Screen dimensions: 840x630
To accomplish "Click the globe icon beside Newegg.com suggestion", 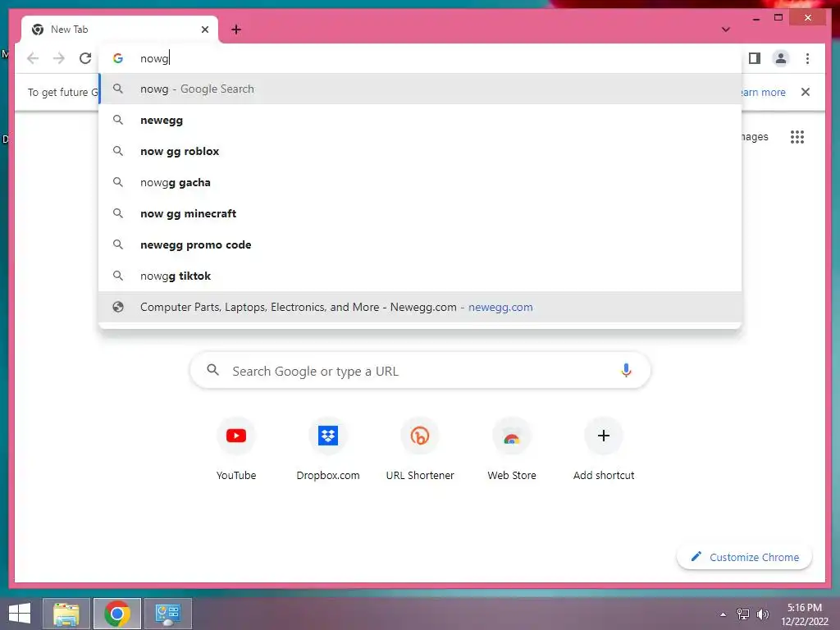I will click(x=118, y=307).
